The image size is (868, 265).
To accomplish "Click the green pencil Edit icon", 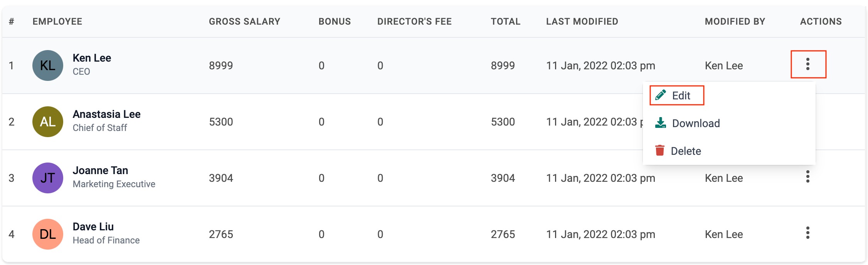I will [x=661, y=95].
